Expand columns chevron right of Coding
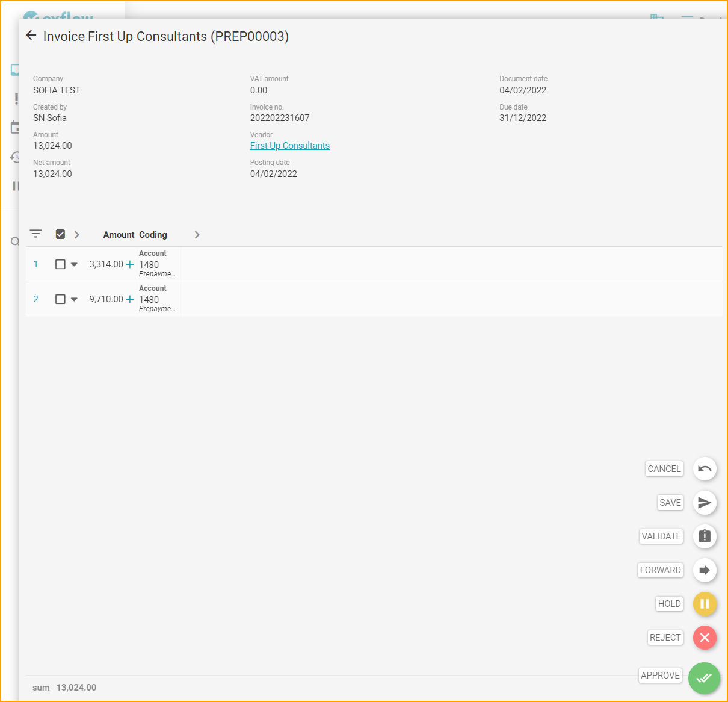 coord(197,235)
